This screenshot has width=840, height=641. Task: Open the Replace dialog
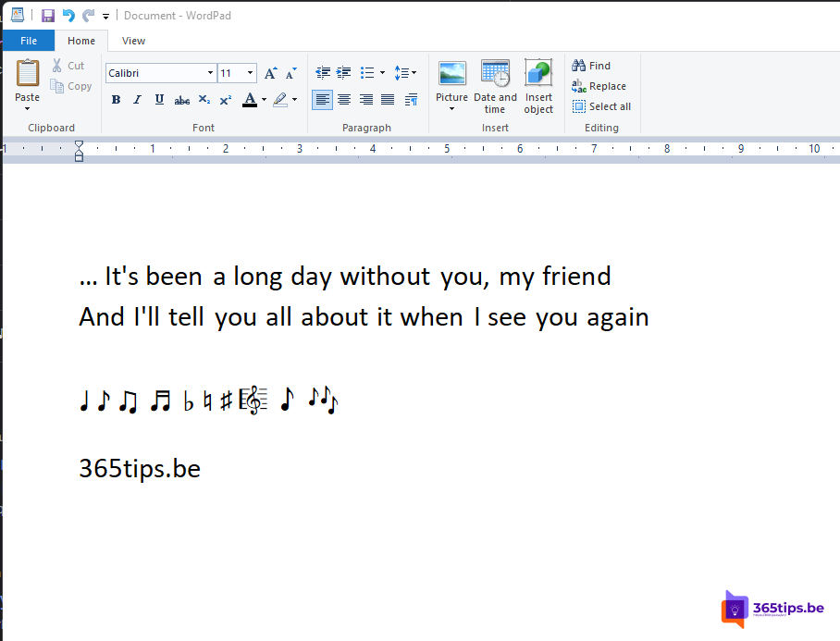pos(599,86)
